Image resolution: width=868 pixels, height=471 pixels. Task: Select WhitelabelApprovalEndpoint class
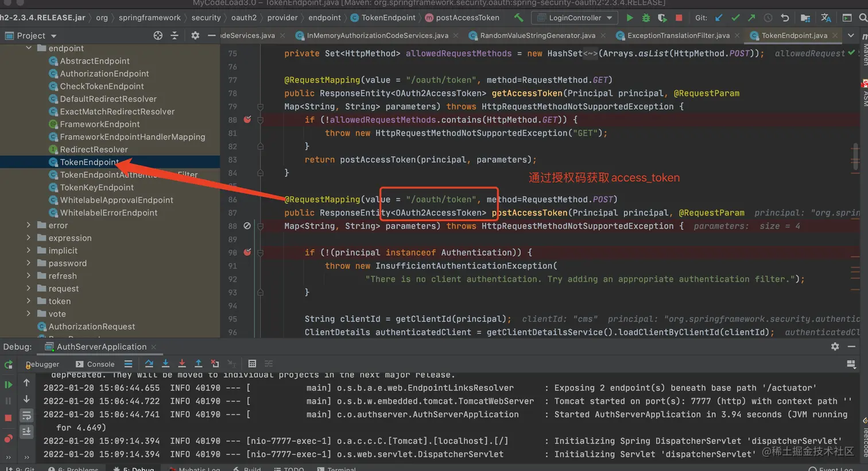pyautogui.click(x=117, y=200)
